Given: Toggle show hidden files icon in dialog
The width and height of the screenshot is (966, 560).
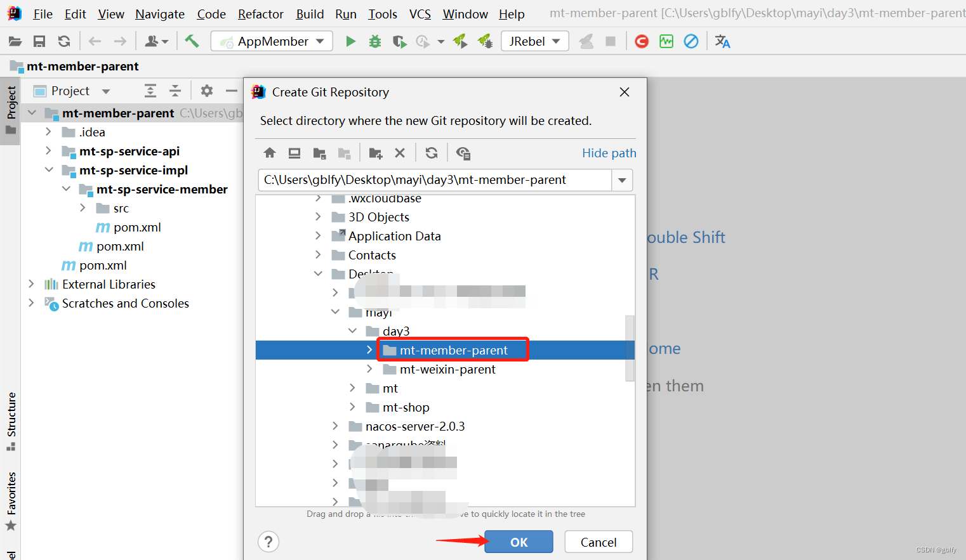Looking at the screenshot, I should tap(463, 153).
